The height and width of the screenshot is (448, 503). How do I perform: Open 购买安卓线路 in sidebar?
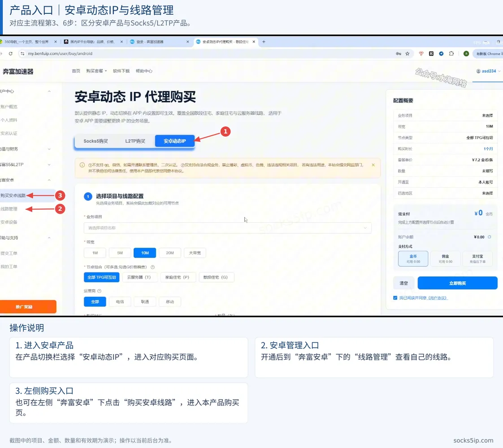[13, 195]
